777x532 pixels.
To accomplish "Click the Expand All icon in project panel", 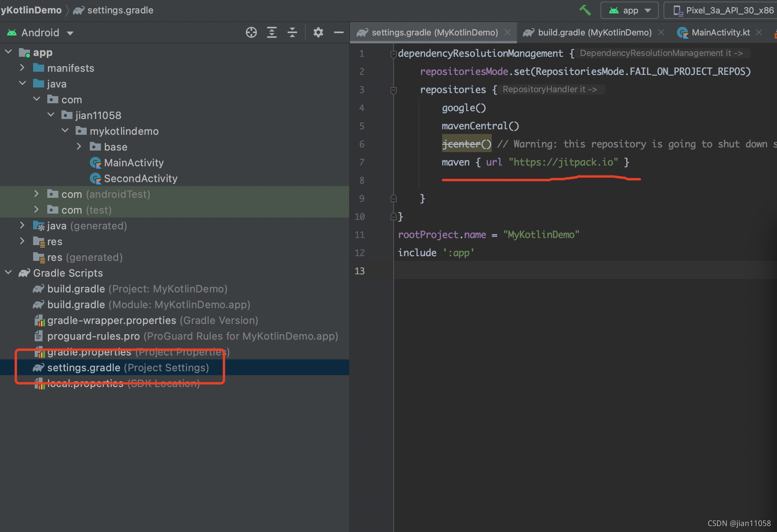I will coord(272,32).
